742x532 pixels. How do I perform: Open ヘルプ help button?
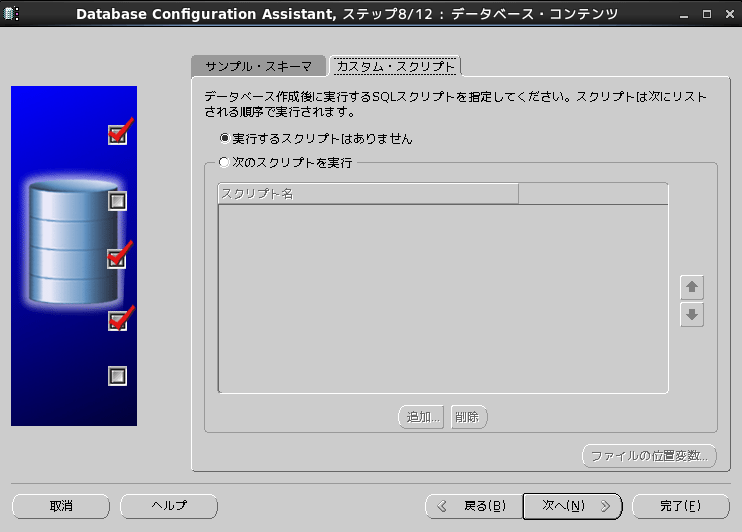[169, 505]
